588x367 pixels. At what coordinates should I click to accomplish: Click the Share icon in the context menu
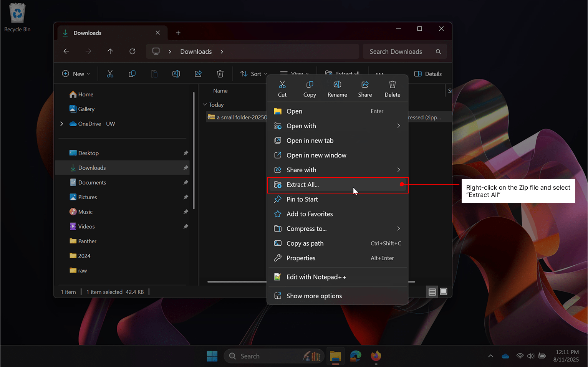tap(364, 88)
